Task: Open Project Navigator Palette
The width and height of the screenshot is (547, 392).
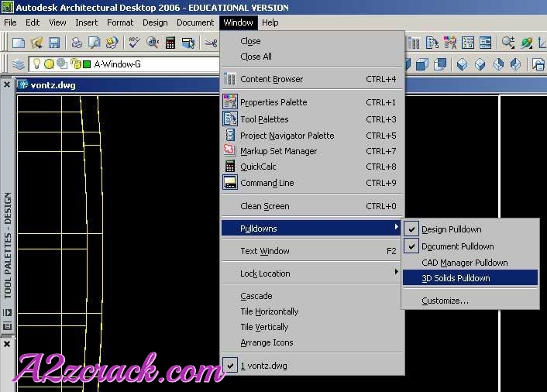Action: [x=312, y=136]
